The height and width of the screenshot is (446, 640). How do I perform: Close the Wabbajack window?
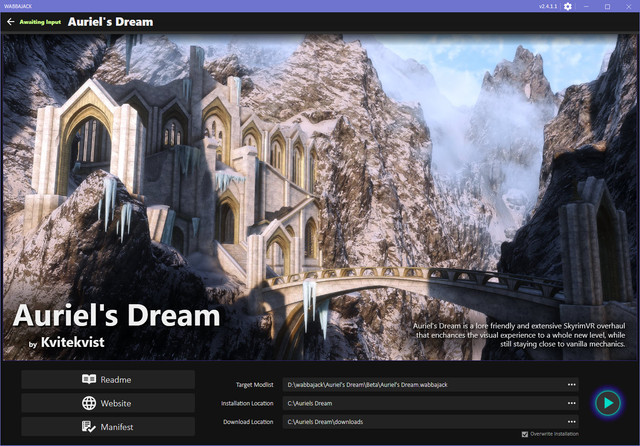[629, 7]
